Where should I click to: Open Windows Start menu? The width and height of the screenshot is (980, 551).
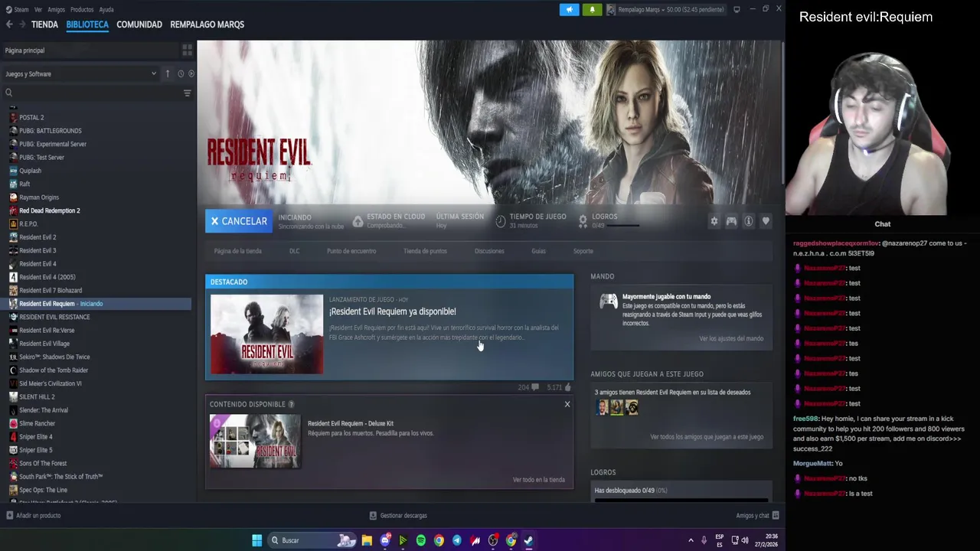click(x=257, y=540)
